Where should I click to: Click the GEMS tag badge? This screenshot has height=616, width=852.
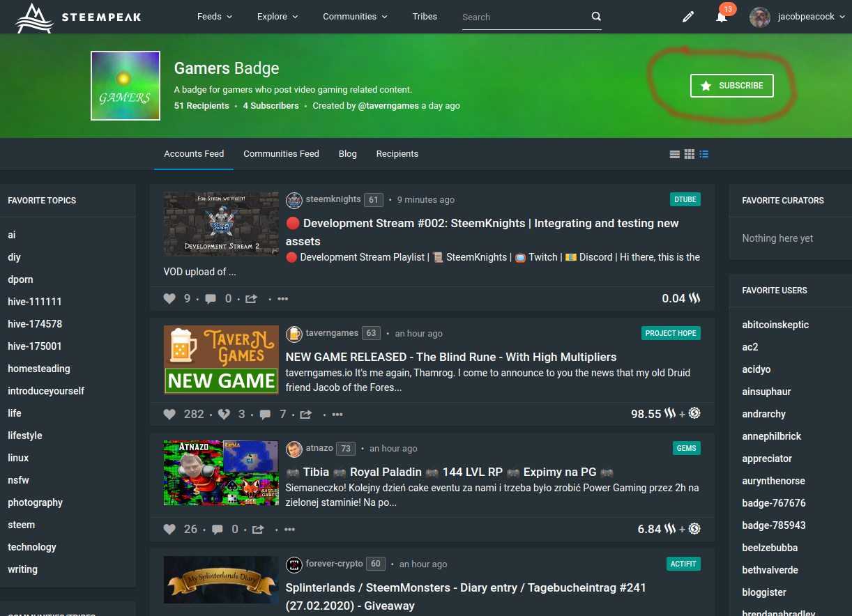[x=687, y=448]
